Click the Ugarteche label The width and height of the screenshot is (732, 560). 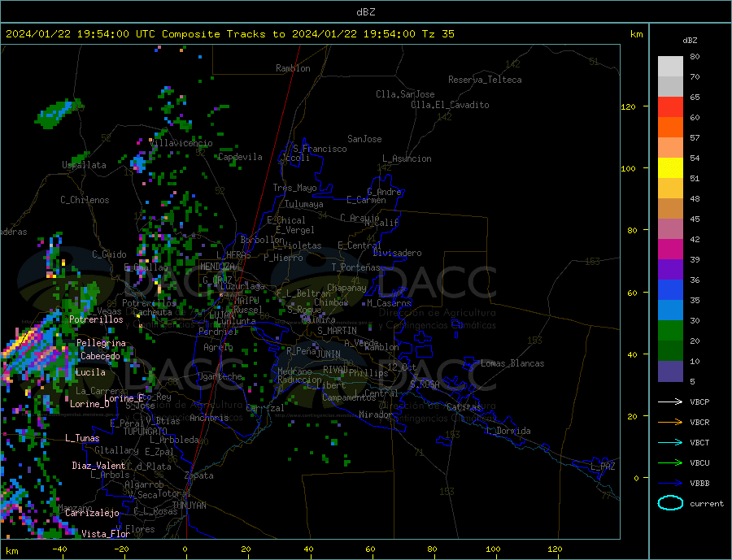pyautogui.click(x=220, y=376)
